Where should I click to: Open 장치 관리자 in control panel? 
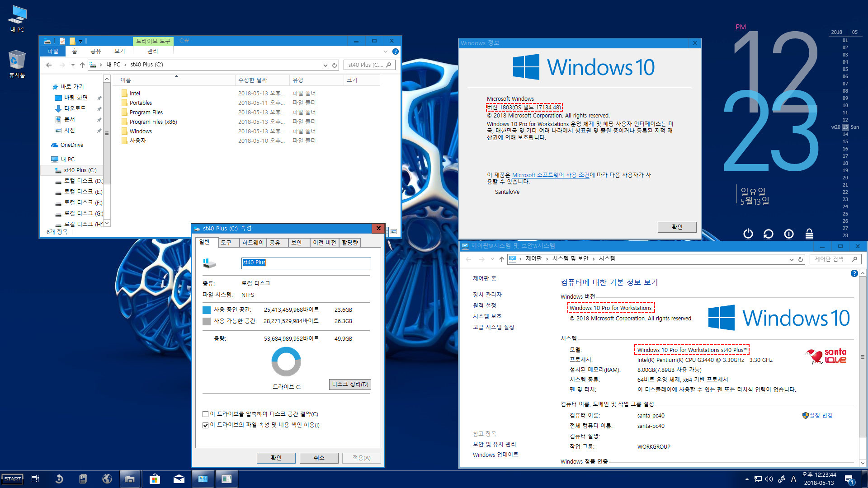tap(487, 295)
